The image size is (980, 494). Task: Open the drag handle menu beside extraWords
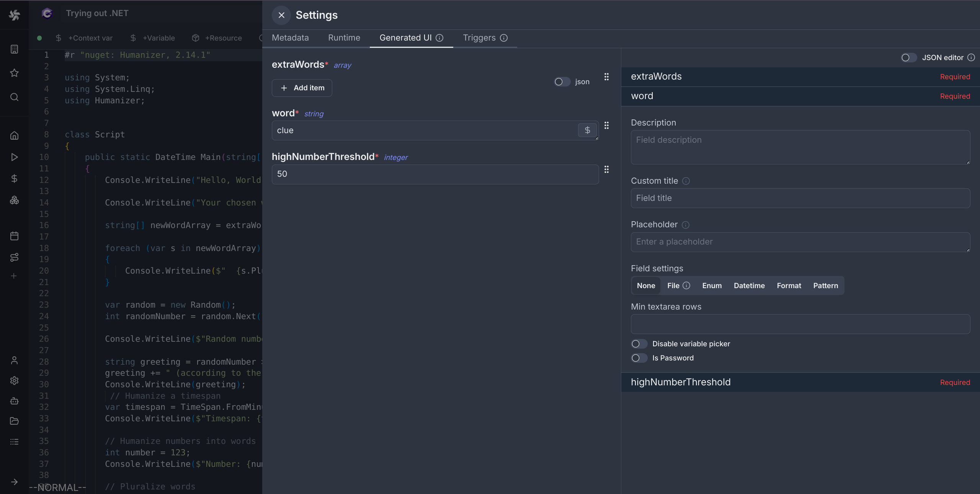coord(606,77)
